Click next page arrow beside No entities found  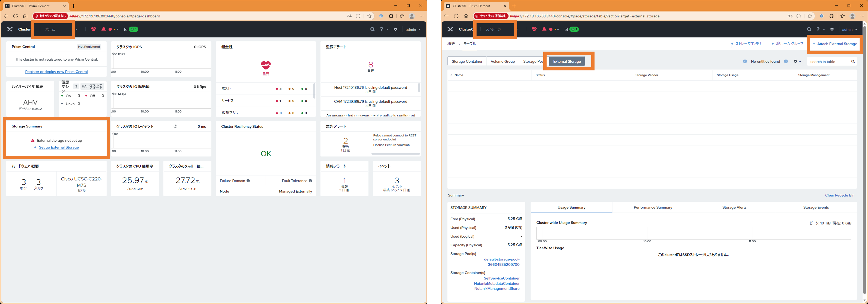(786, 61)
